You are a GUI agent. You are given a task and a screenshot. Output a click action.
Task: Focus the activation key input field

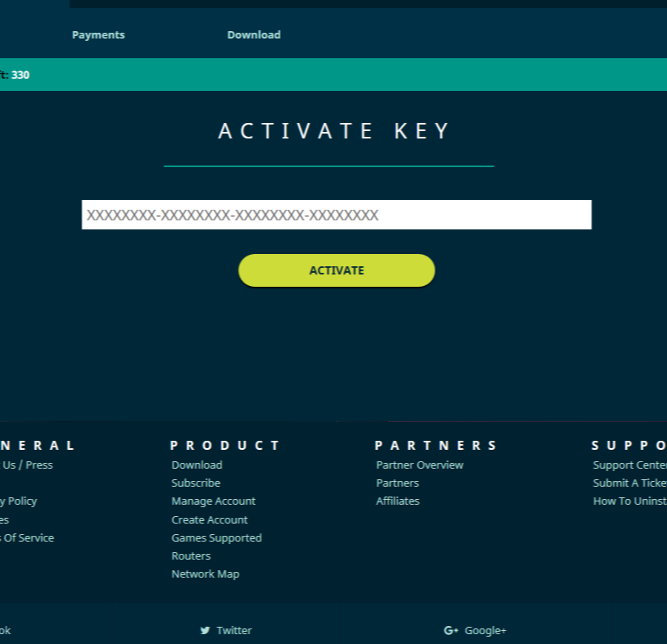click(336, 215)
